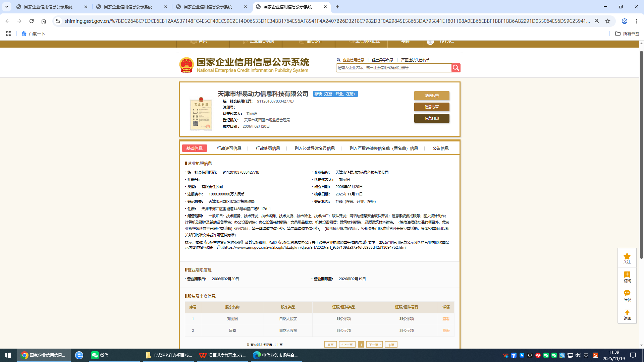Select 经营异常名录 search category
The height and width of the screenshot is (362, 644).
click(382, 60)
